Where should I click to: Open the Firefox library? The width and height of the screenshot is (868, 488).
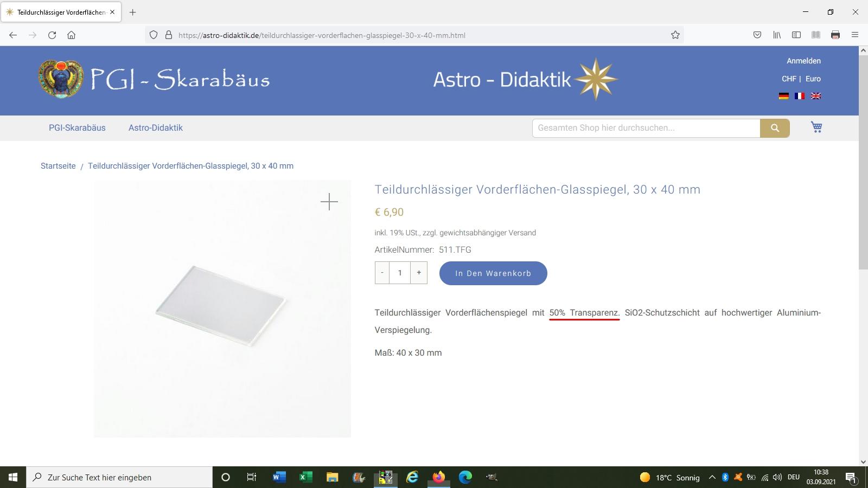[777, 35]
